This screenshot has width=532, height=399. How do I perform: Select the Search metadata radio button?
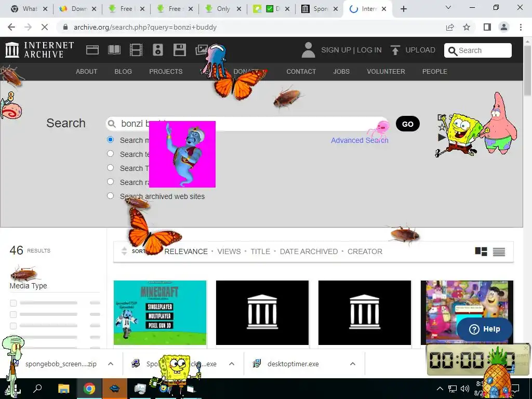point(110,139)
